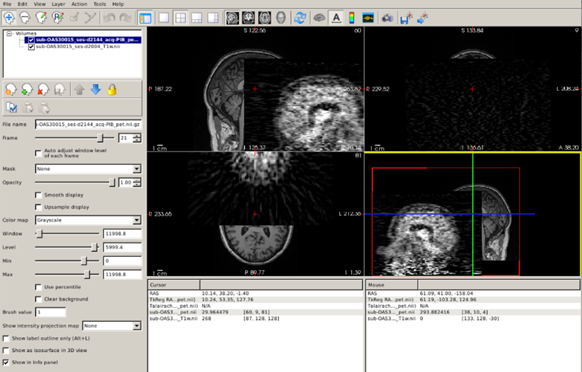Open the Layer menu
Image resolution: width=582 pixels, height=372 pixels.
click(58, 4)
